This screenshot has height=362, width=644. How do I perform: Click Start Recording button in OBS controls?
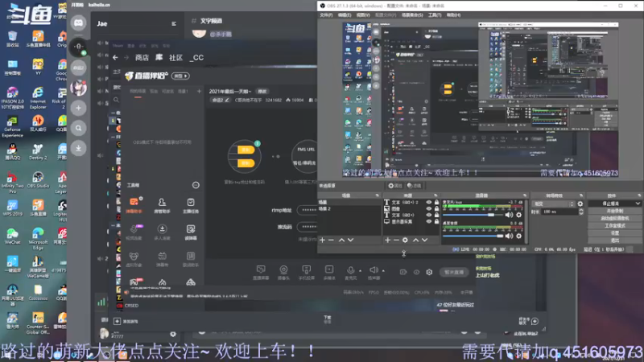click(614, 211)
